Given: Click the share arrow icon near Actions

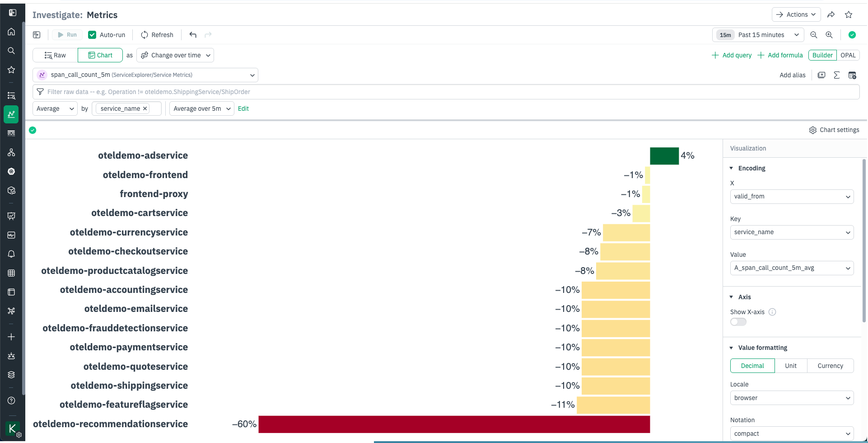Looking at the screenshot, I should (x=831, y=14).
